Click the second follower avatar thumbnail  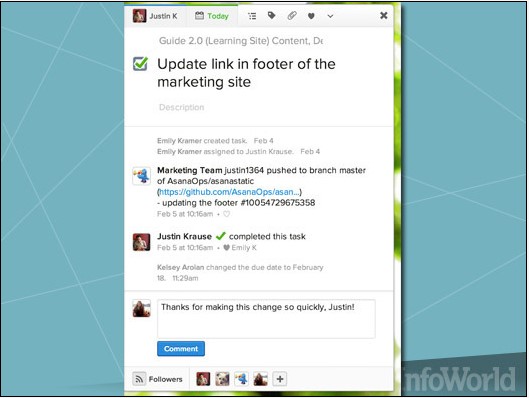coord(222,379)
